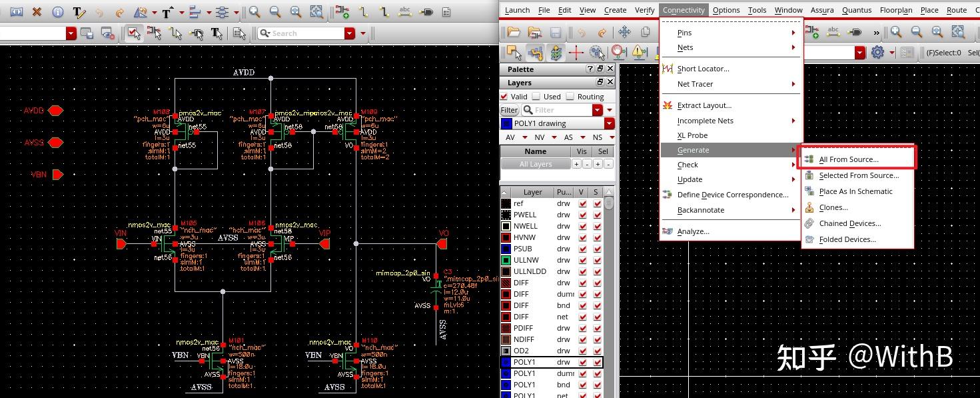Viewport: 980px width, 398px height.
Task: Open the Search field dropdown arrow
Action: click(x=350, y=33)
